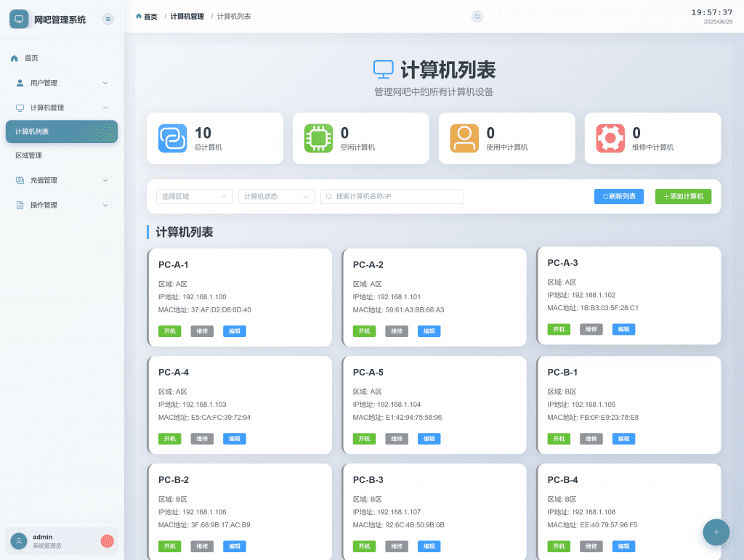Click the floating plus button

(716, 532)
